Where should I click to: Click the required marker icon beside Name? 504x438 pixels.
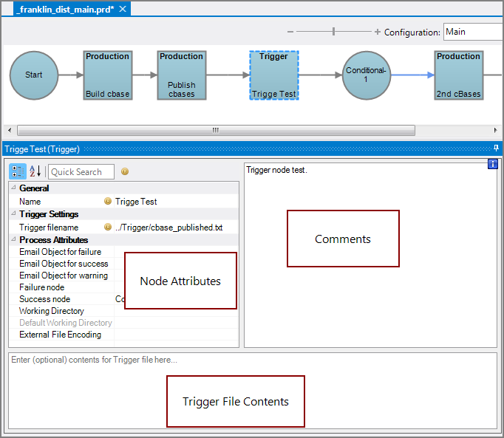pos(108,201)
